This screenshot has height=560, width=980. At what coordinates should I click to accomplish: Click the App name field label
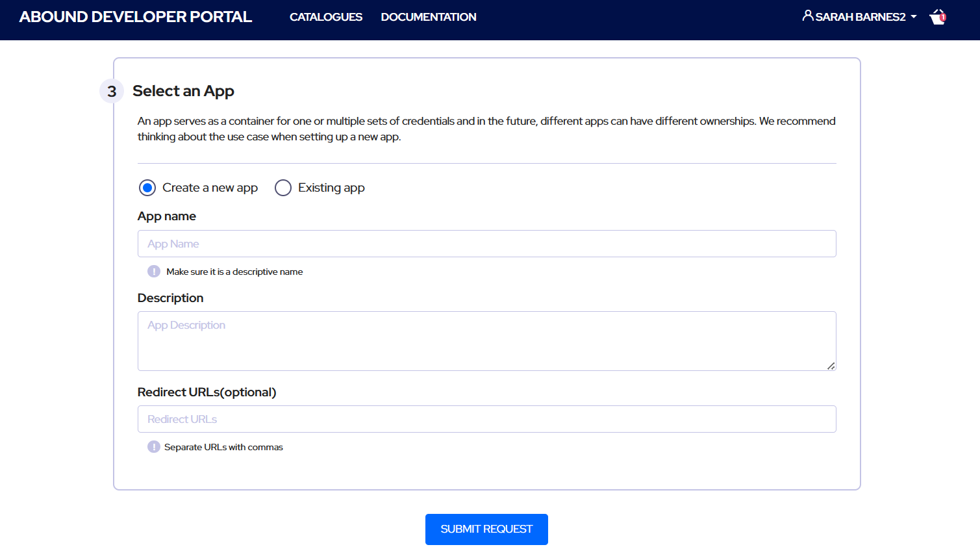[x=167, y=216]
